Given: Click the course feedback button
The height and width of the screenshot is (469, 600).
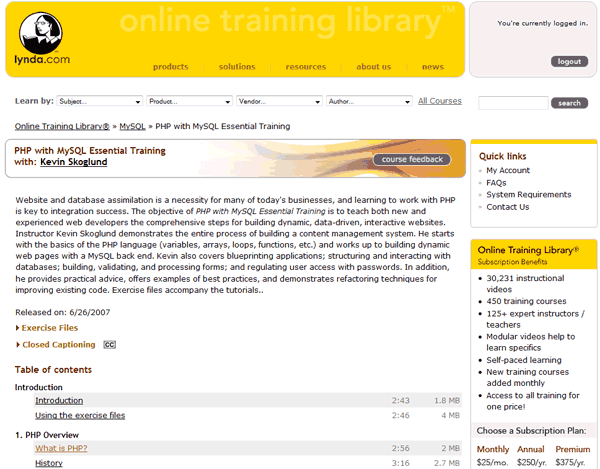Looking at the screenshot, I should (x=412, y=160).
